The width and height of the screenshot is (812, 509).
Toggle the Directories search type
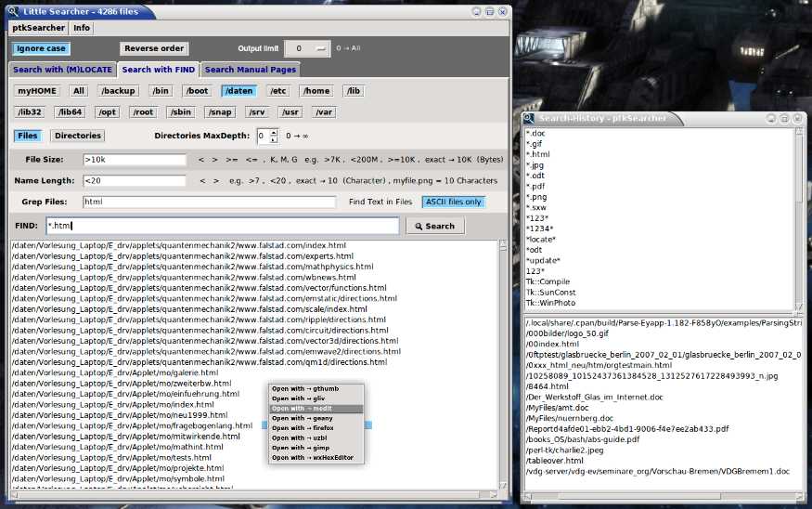78,136
